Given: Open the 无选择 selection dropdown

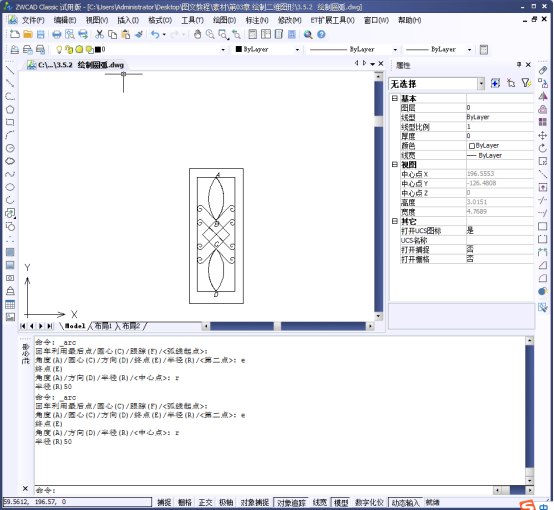Looking at the screenshot, I should point(481,84).
